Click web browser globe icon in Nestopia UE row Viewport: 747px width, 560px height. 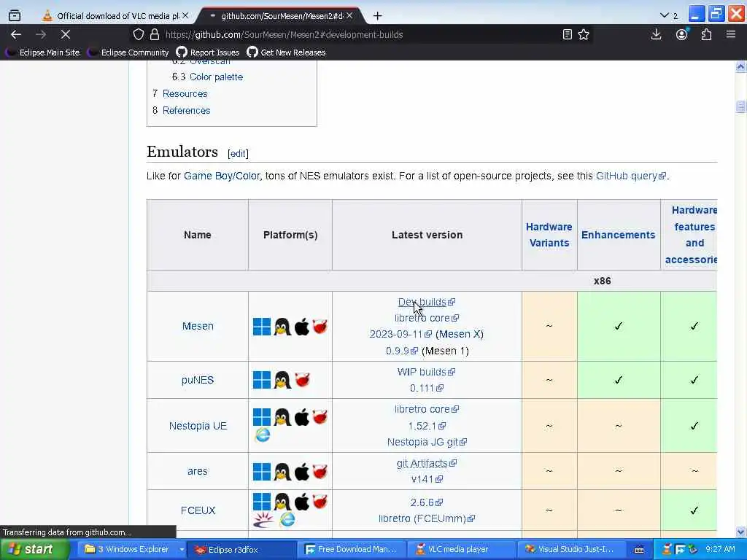click(262, 435)
